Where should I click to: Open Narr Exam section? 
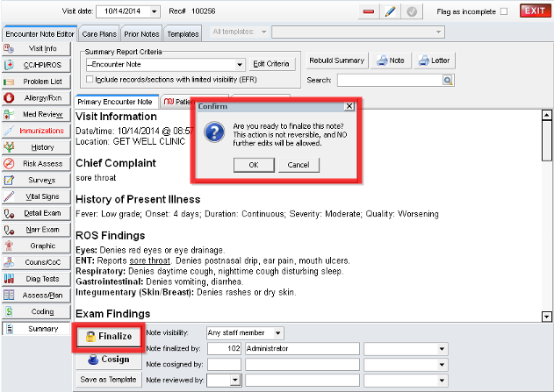(x=36, y=230)
